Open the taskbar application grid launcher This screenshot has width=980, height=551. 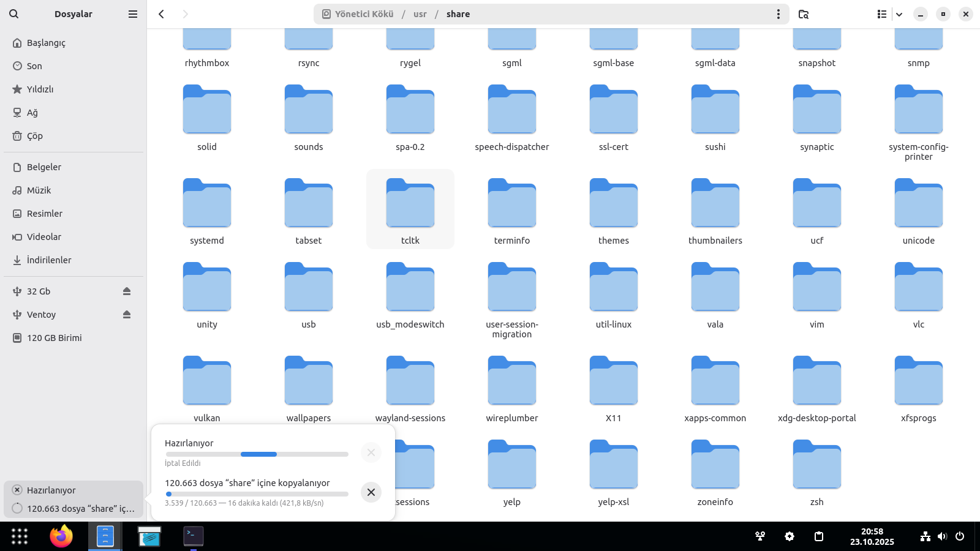[20, 536]
